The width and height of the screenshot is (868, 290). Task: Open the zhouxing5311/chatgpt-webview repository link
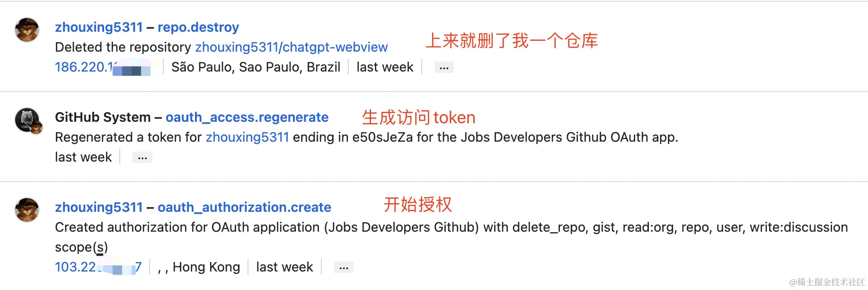click(x=292, y=47)
